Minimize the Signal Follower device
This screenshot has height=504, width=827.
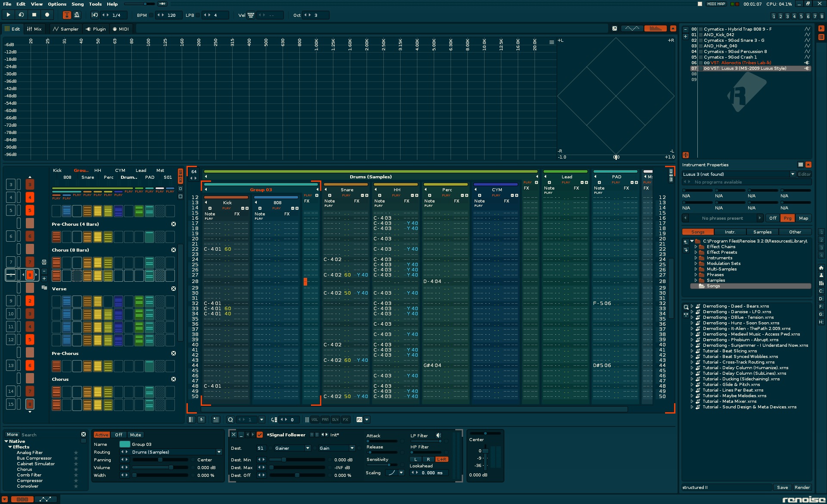tap(241, 435)
